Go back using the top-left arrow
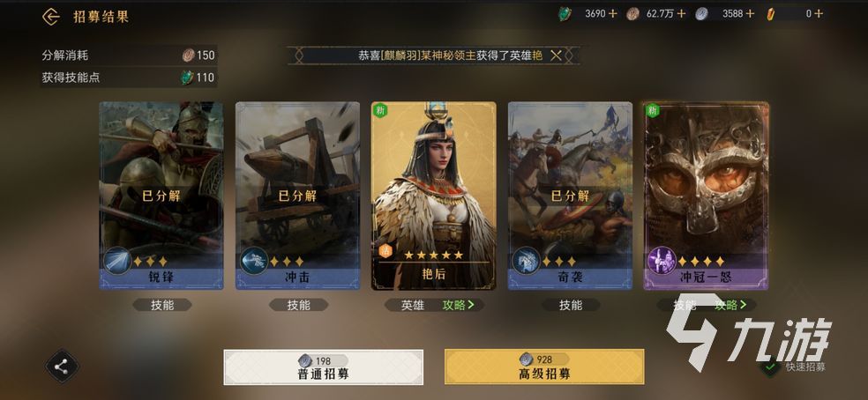Viewport: 868px width, 400px height. 51,17
